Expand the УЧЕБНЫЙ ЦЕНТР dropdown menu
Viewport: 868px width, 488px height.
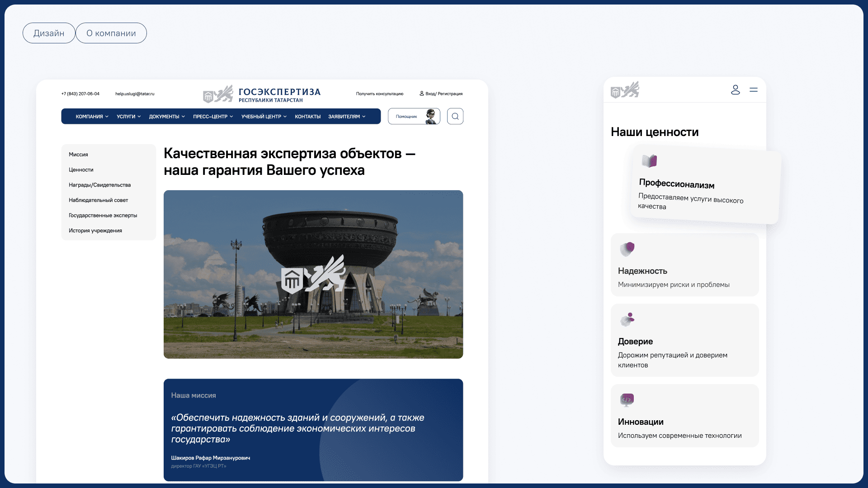(264, 117)
